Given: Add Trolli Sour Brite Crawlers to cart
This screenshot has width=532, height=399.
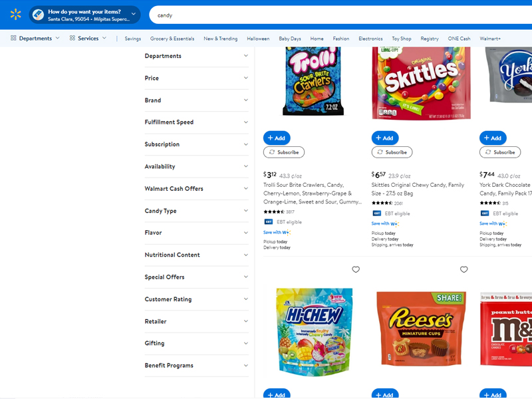Looking at the screenshot, I should click(x=277, y=138).
